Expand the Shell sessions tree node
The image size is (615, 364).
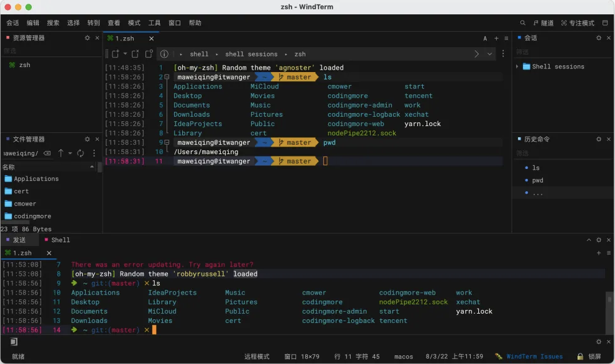click(517, 66)
